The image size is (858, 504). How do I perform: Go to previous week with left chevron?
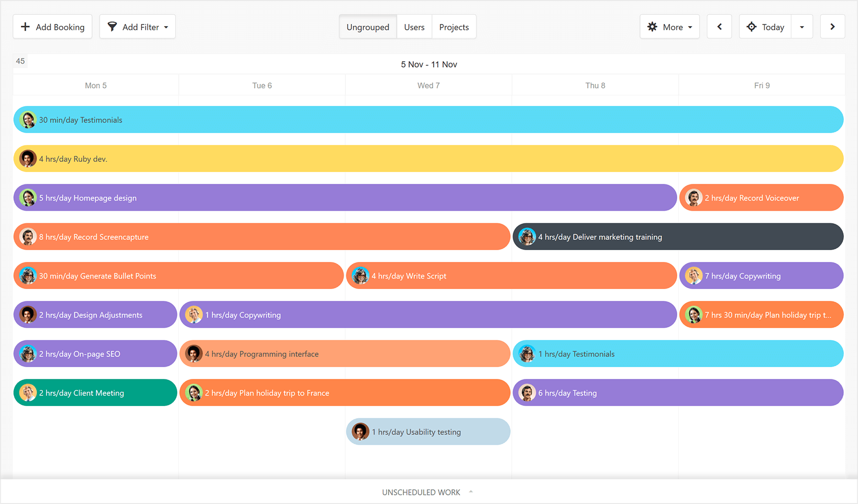719,27
